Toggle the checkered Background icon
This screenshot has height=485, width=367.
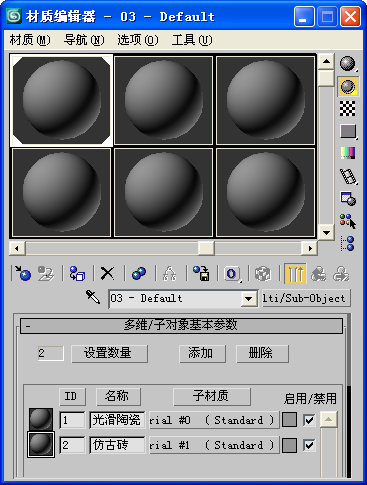pyautogui.click(x=348, y=109)
